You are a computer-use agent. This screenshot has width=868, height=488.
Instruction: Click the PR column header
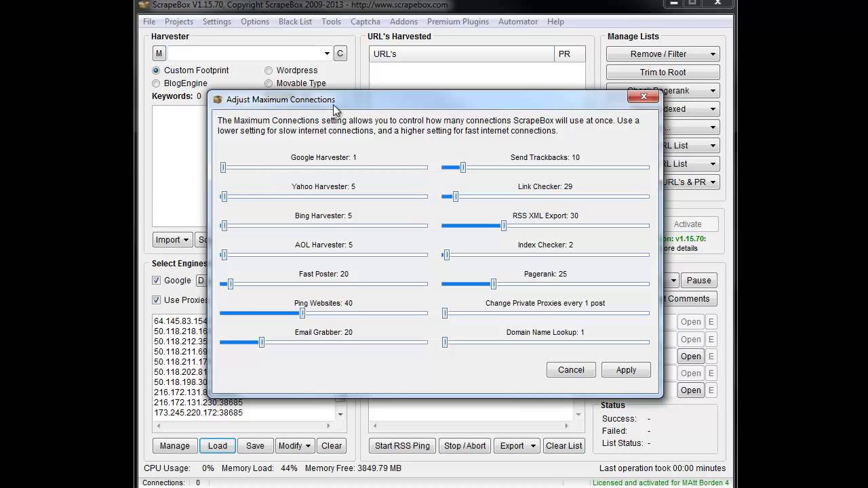[570, 54]
